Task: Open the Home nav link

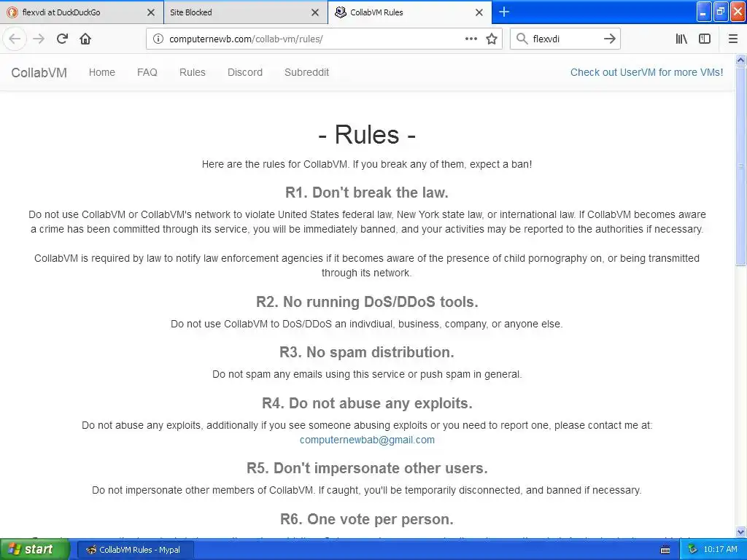Action: (102, 72)
